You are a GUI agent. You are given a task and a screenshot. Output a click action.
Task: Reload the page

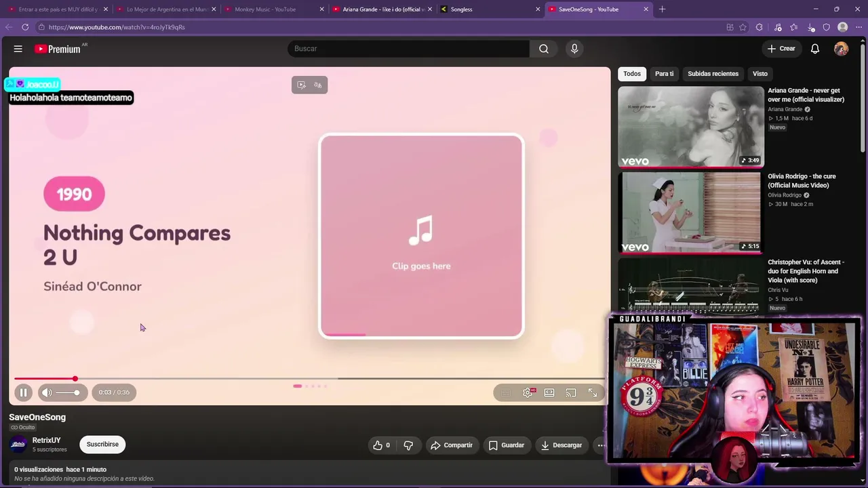(25, 27)
